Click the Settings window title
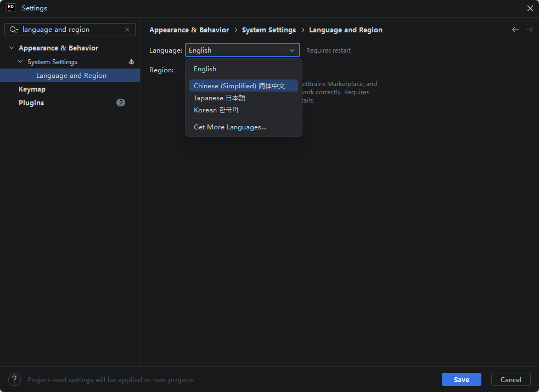Image resolution: width=539 pixels, height=392 pixels. click(x=35, y=8)
